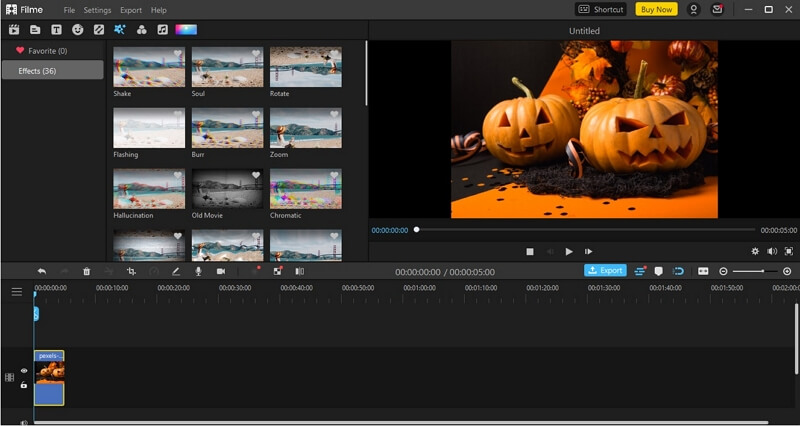800x426 pixels.
Task: Click the Shortcut button
Action: point(601,9)
